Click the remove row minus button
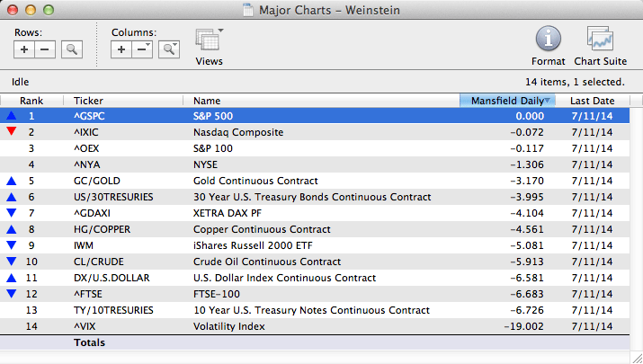The height and width of the screenshot is (364, 643). pos(45,49)
